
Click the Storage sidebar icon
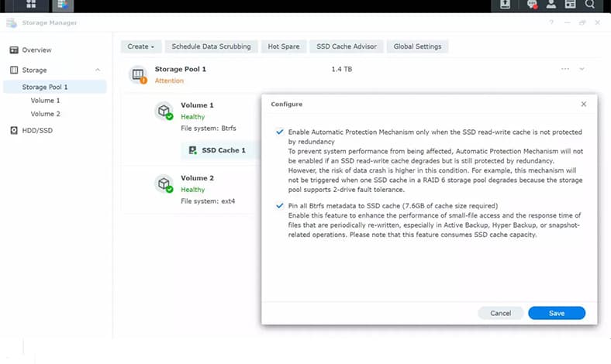pos(14,70)
